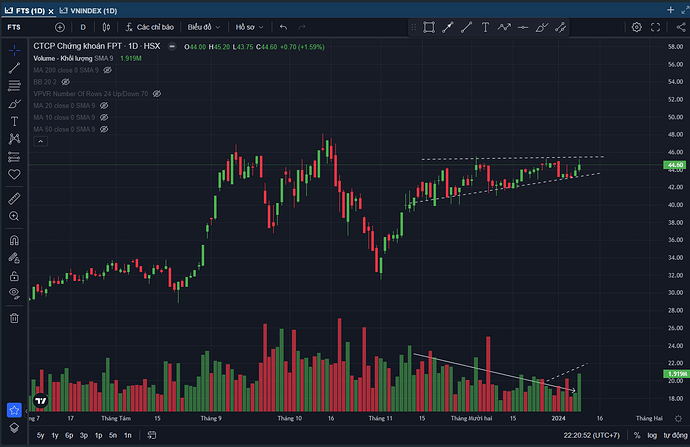
Task: Add to favorites with the heart icon
Action: pyautogui.click(x=15, y=173)
